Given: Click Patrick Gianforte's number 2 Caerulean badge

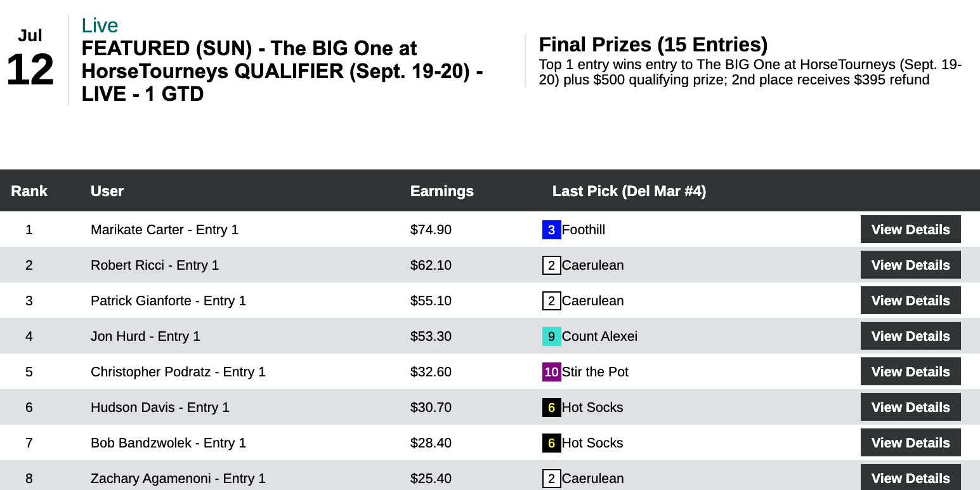Looking at the screenshot, I should pyautogui.click(x=551, y=301).
